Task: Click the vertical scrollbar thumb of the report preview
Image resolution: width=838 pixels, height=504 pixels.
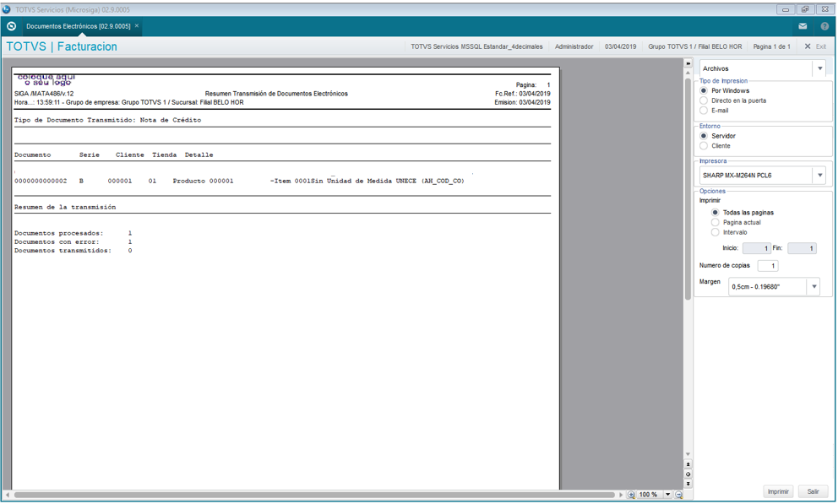Action: 688,190
